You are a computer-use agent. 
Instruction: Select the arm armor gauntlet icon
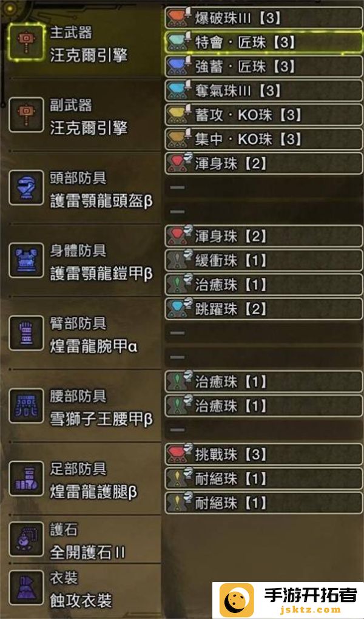tap(26, 333)
